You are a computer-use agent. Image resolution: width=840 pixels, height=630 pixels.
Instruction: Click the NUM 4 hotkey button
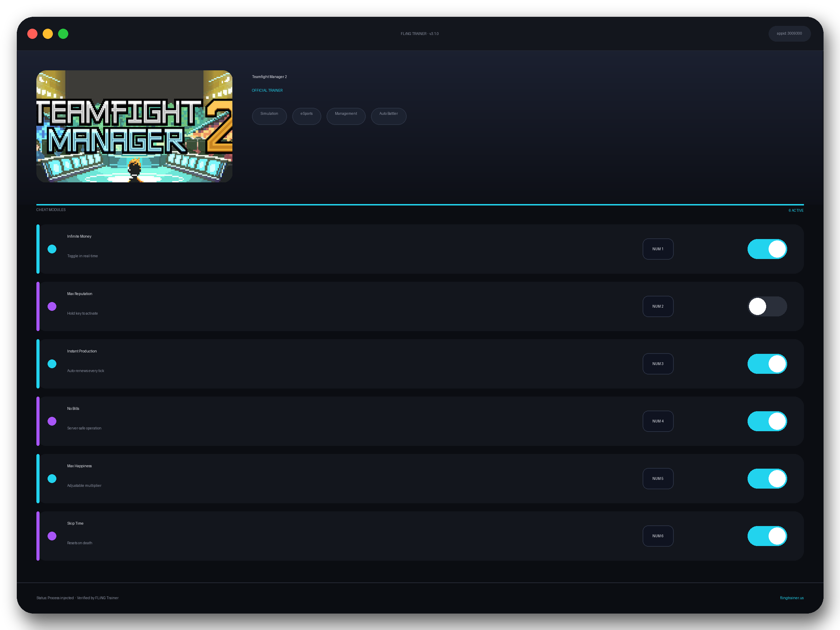pos(658,421)
